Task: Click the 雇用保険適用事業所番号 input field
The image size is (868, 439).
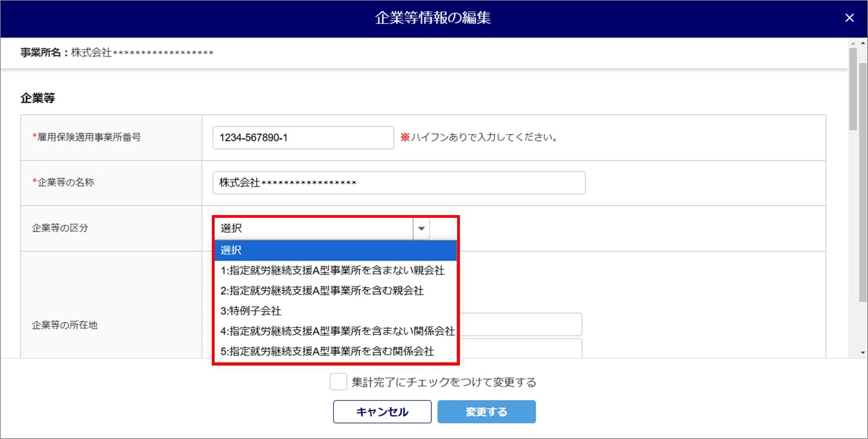Action: click(303, 137)
